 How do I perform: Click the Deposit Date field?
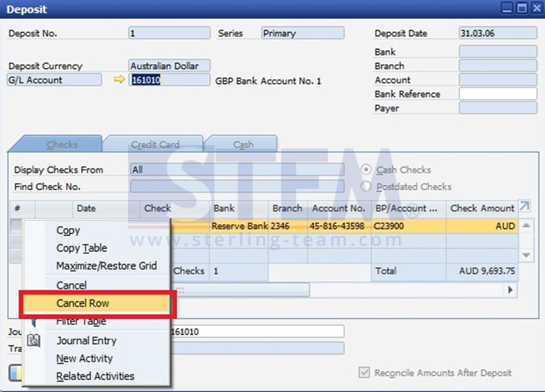coord(497,33)
